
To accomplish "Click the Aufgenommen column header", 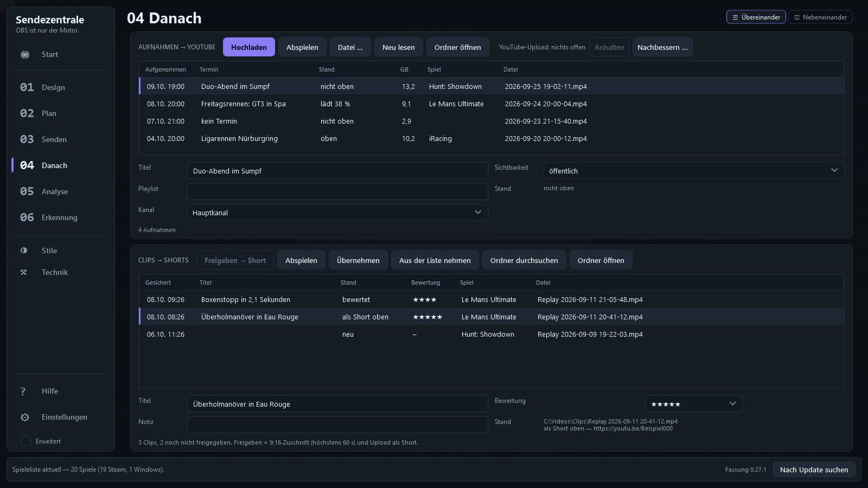I will click(165, 69).
